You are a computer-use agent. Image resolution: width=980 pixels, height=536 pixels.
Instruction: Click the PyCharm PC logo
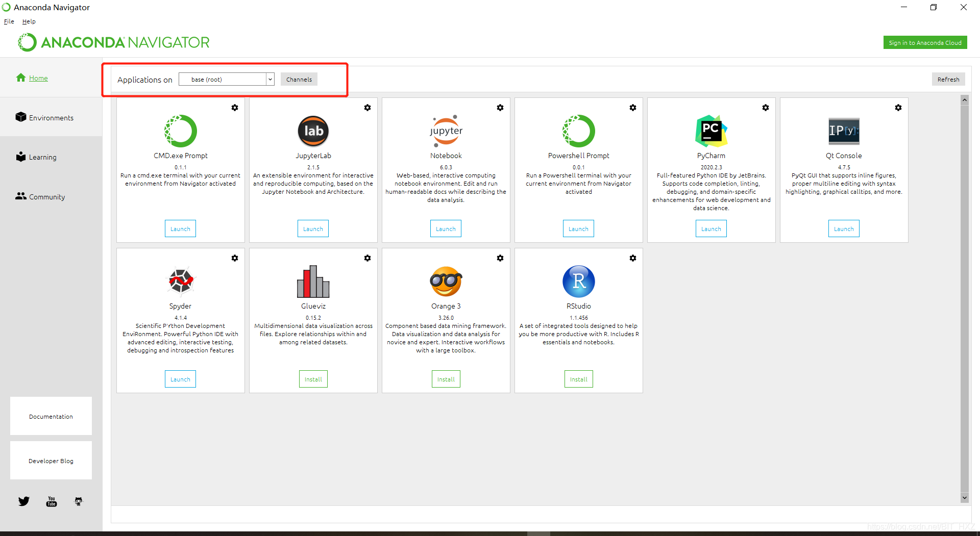click(712, 131)
